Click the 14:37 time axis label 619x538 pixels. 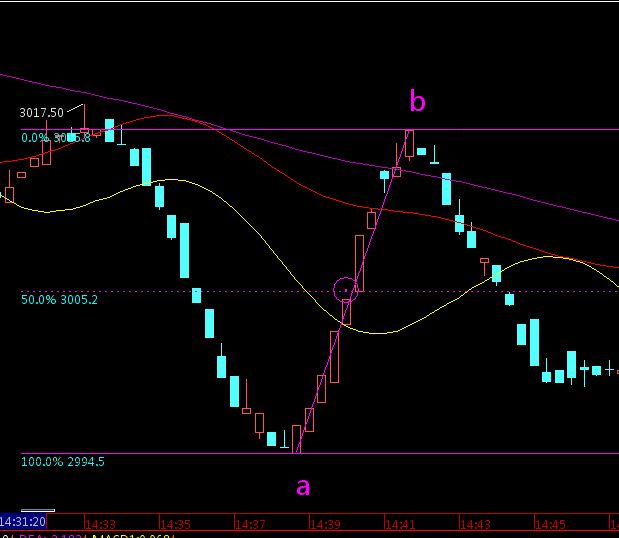251,525
